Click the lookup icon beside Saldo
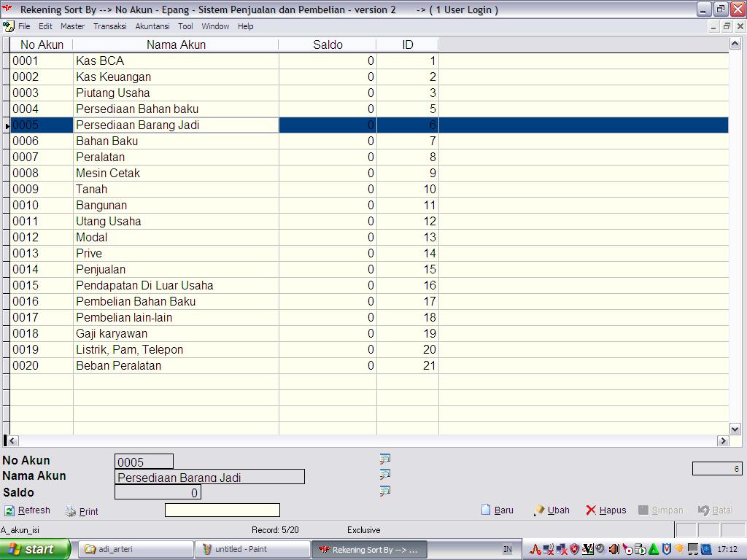The height and width of the screenshot is (560, 747). point(385,491)
